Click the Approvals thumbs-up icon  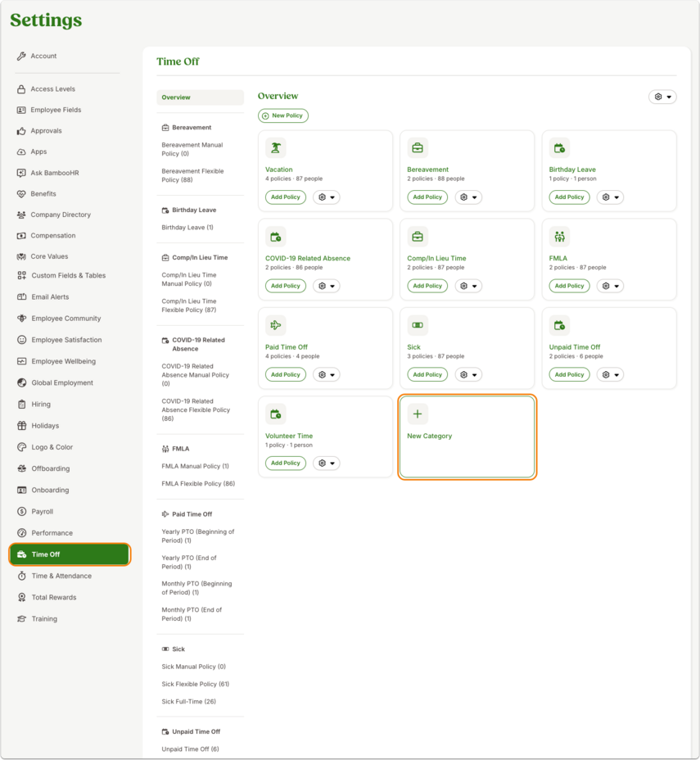[21, 131]
